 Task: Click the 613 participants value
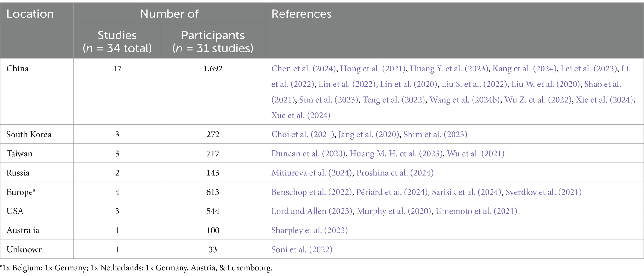point(213,192)
